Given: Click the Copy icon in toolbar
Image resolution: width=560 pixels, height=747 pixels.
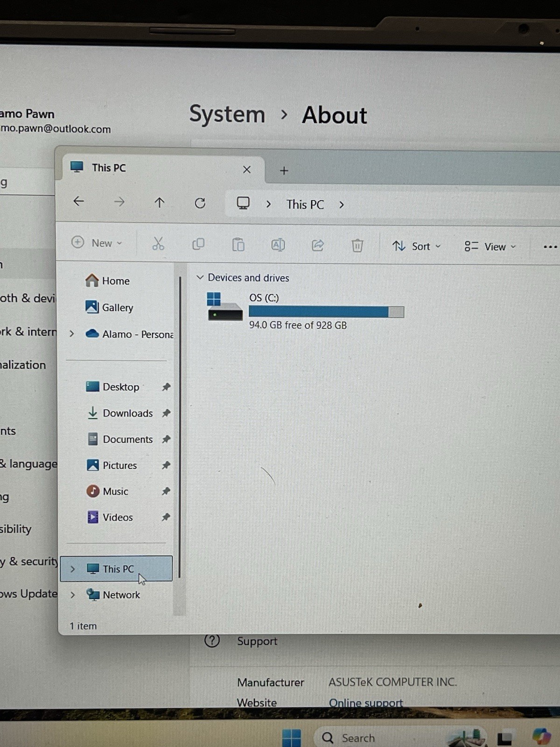Looking at the screenshot, I should coord(198,244).
